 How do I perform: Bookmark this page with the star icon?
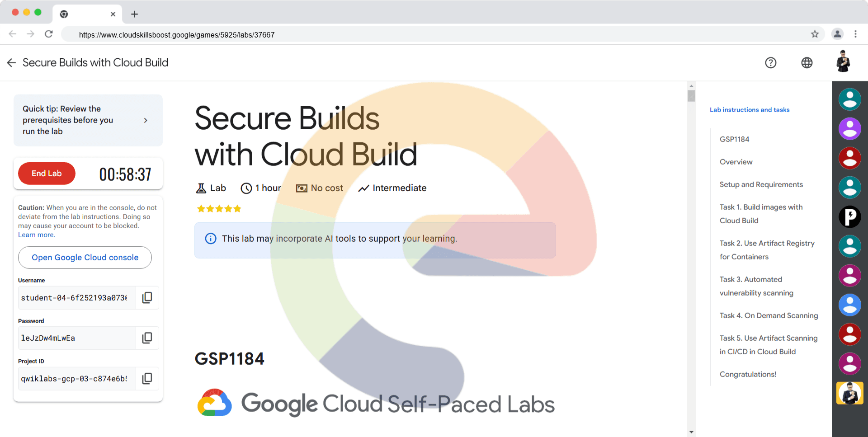point(815,34)
